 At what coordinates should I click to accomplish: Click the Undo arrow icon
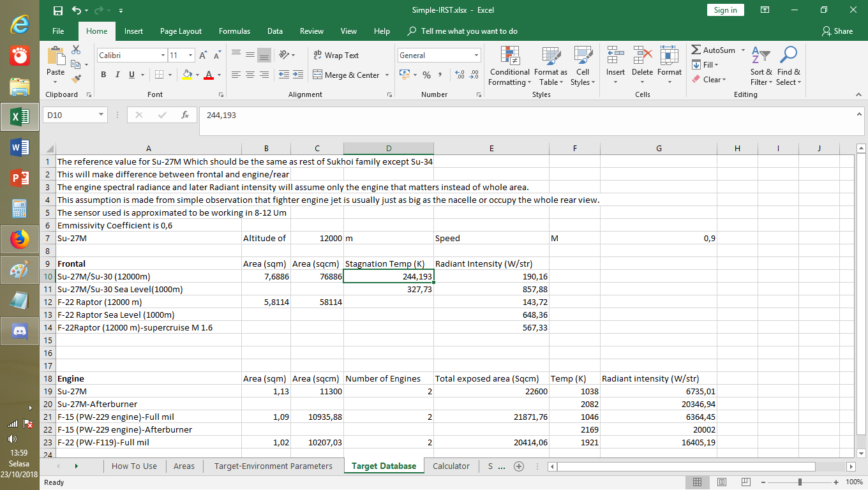77,10
